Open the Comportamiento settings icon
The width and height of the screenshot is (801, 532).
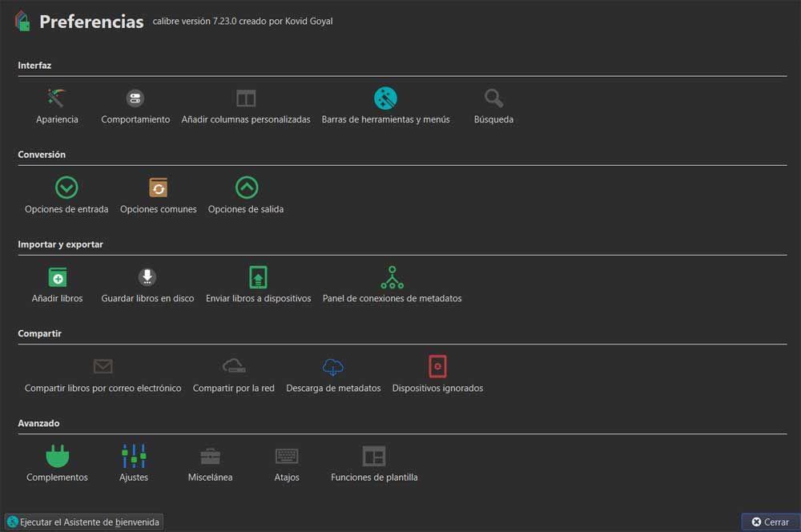tap(135, 99)
